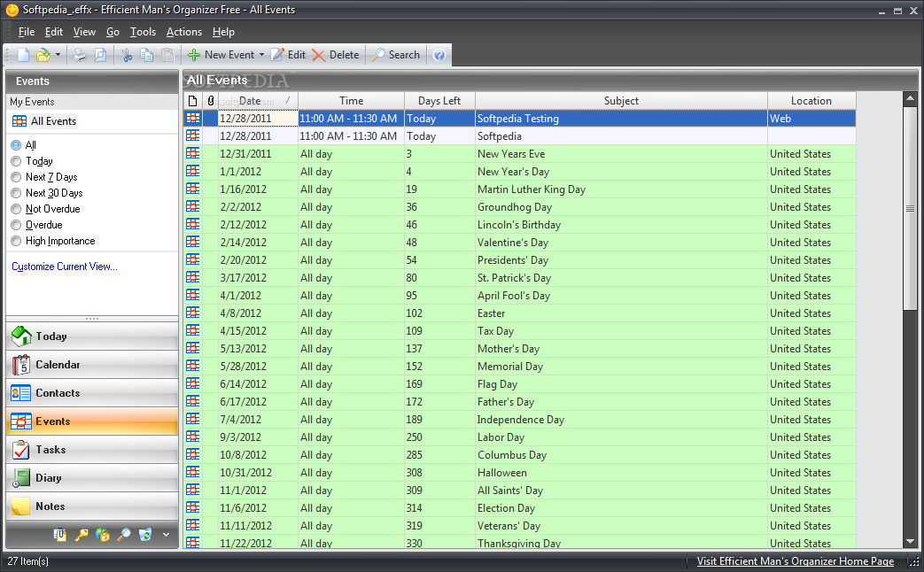Open the File menu

coord(27,32)
